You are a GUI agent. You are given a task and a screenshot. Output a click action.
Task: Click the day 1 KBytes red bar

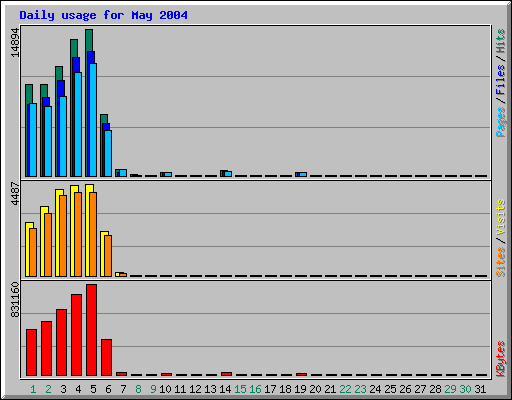pos(31,352)
